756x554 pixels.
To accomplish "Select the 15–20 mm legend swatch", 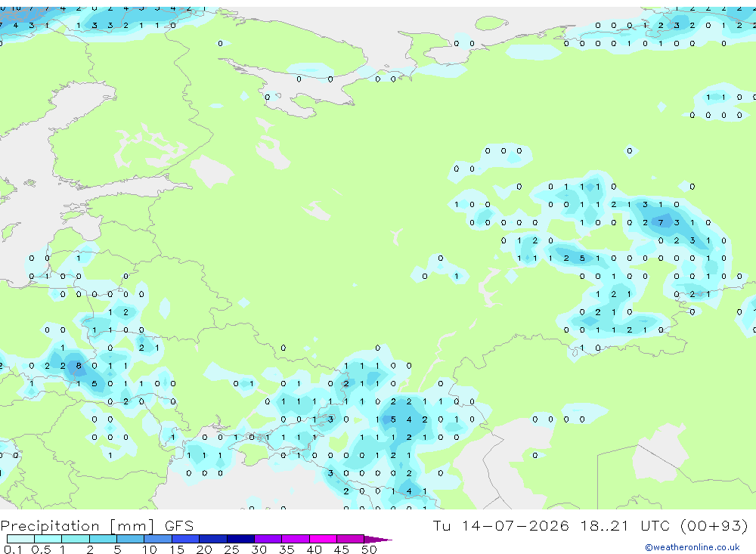I will coord(186,539).
